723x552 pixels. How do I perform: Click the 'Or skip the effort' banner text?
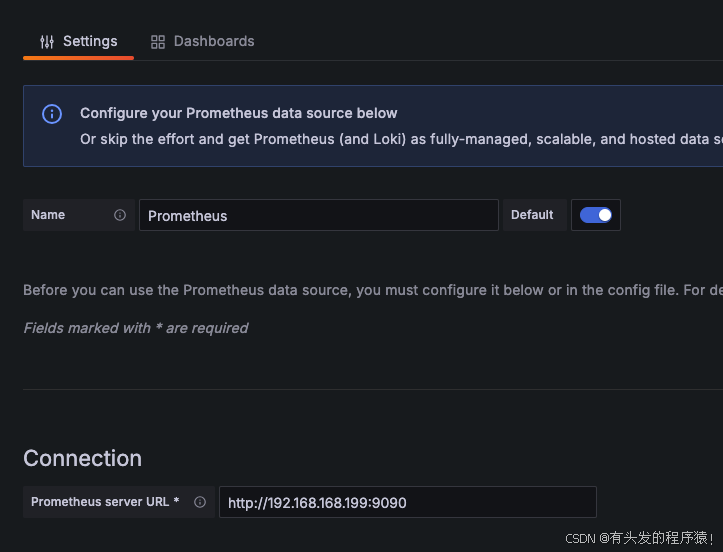[402, 139]
